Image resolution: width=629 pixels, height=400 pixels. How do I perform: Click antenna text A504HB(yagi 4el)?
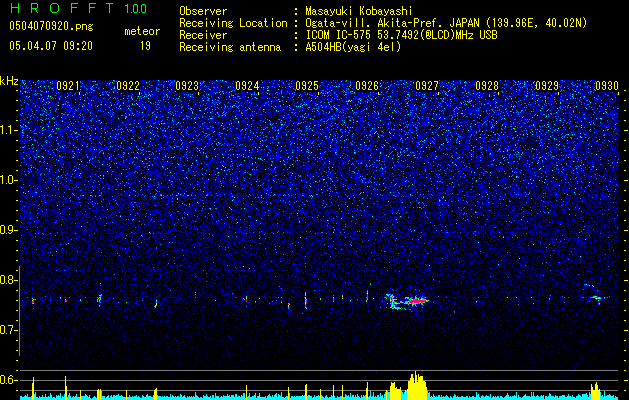pos(353,47)
